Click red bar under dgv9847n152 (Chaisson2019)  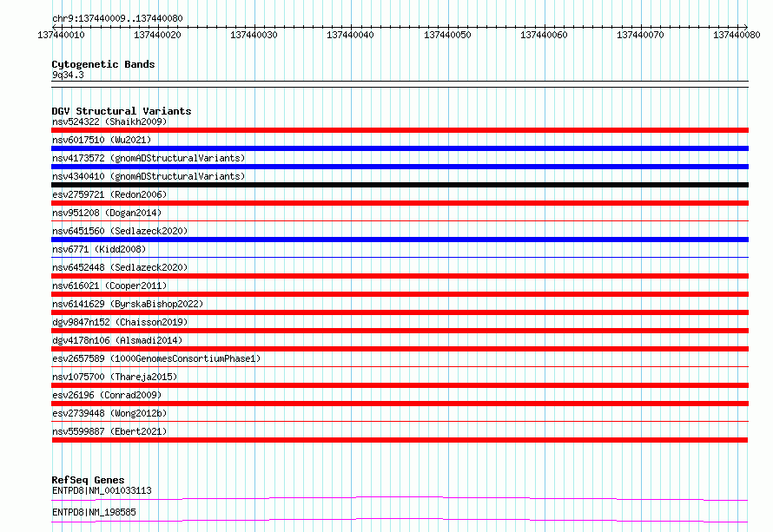400,331
